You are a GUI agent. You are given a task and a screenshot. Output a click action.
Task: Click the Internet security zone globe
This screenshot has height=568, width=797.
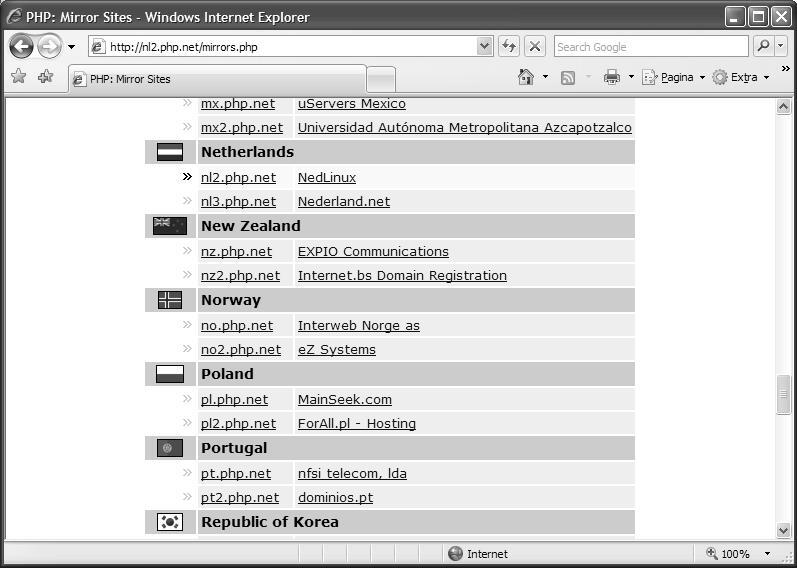(x=455, y=554)
